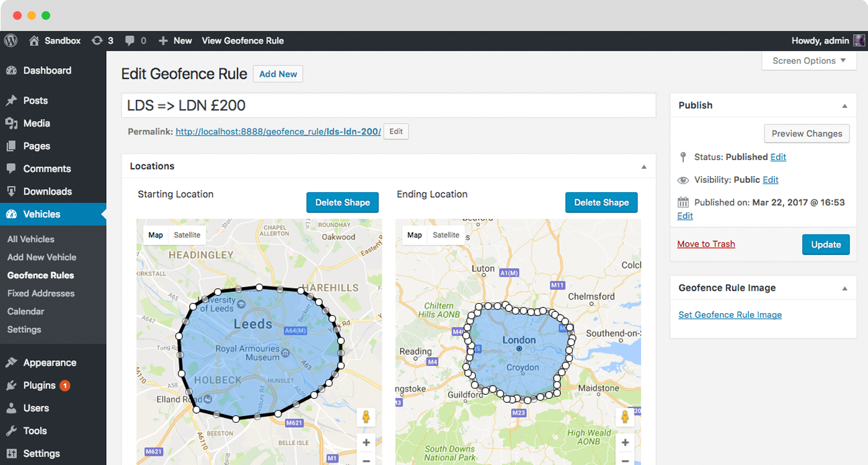Click Street View pegman on Leeds map
Image resolution: width=868 pixels, height=465 pixels.
click(366, 417)
